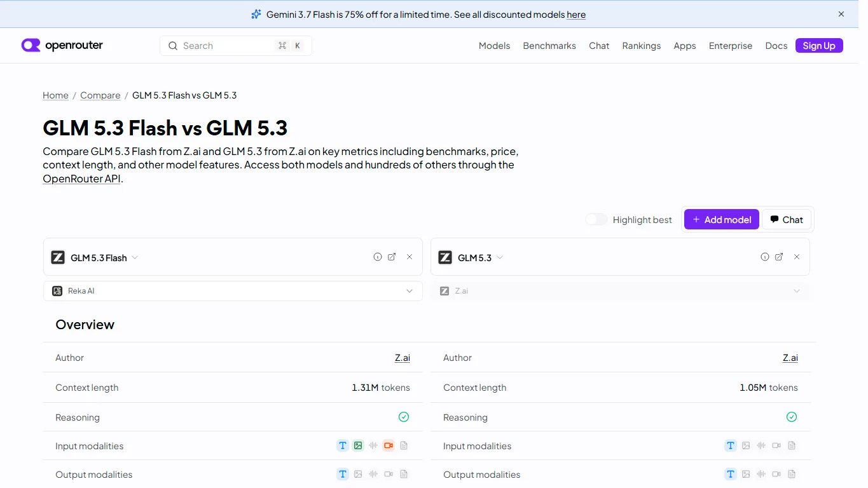Click the image output modality icon for GLM 5.3
This screenshot has height=488, width=868.
(746, 474)
